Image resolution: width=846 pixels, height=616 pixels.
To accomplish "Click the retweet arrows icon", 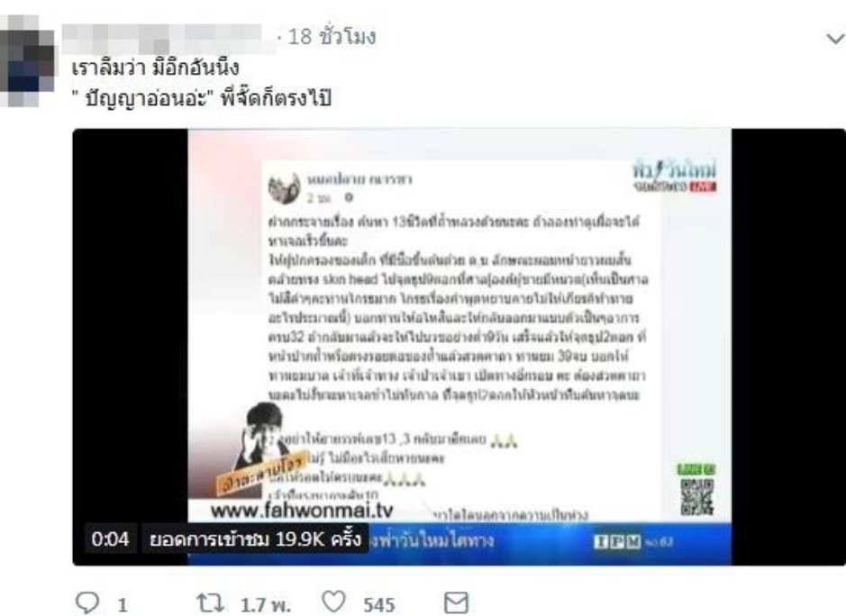I will [x=209, y=603].
